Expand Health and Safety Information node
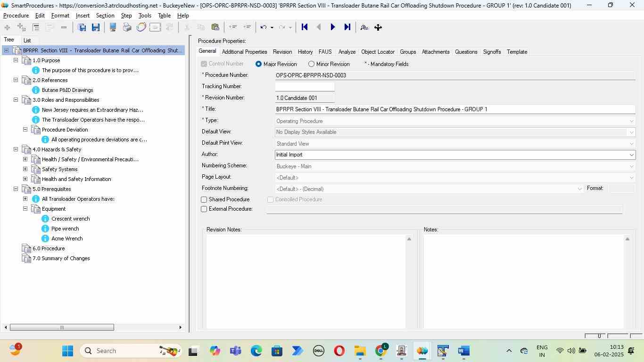This screenshot has height=362, width=644. [x=25, y=179]
